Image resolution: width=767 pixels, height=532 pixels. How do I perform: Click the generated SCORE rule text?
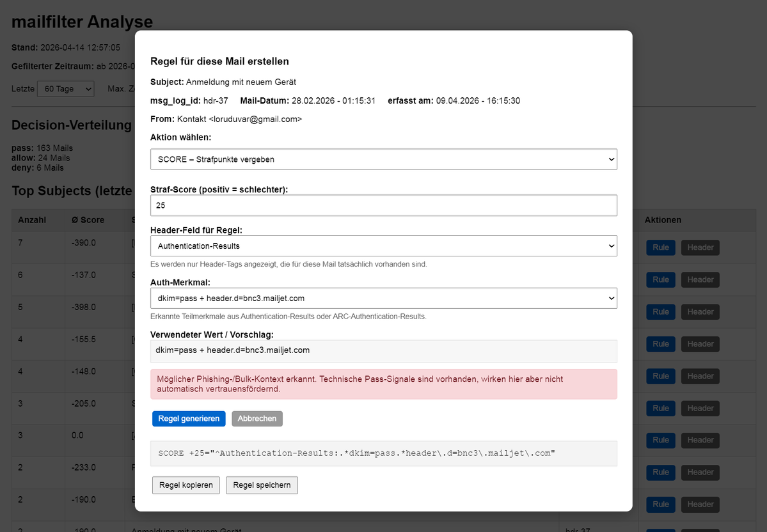[356, 453]
